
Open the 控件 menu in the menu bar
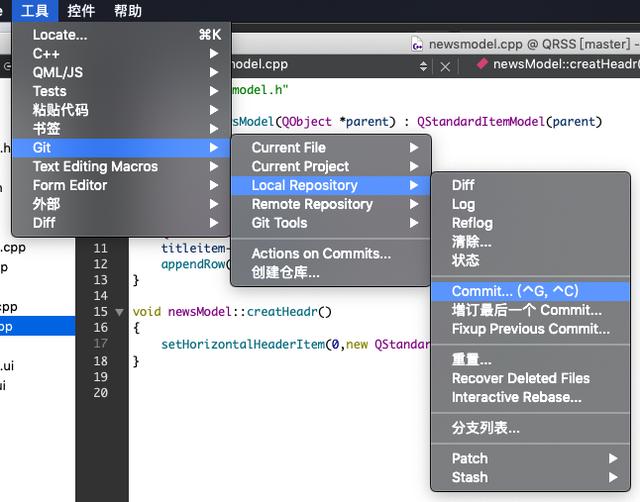click(81, 11)
